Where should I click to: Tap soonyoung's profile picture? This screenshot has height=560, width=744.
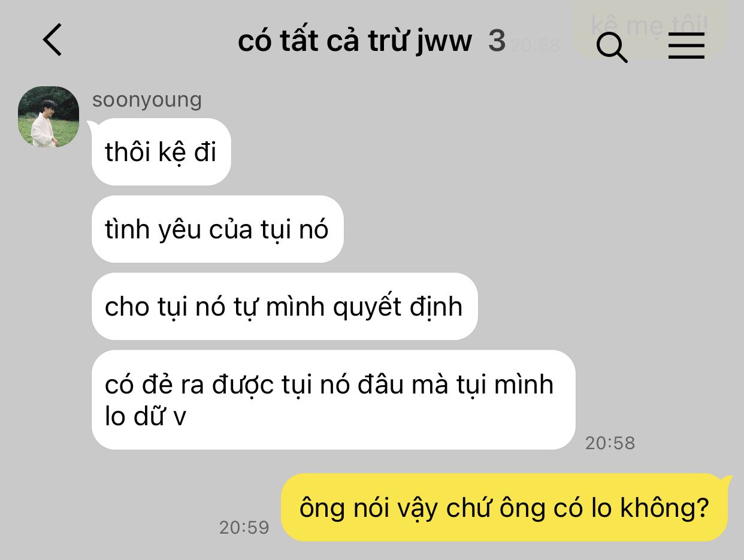pos(49,117)
